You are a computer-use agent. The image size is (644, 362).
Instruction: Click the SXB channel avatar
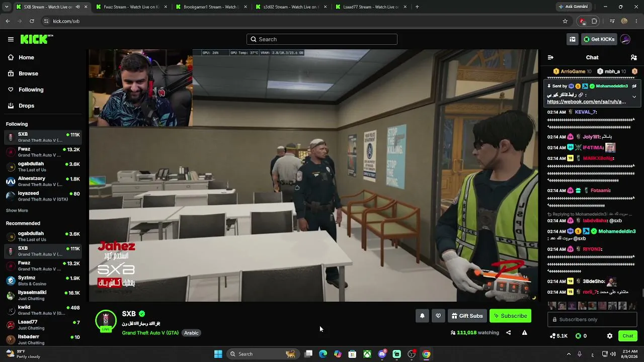[x=106, y=321]
